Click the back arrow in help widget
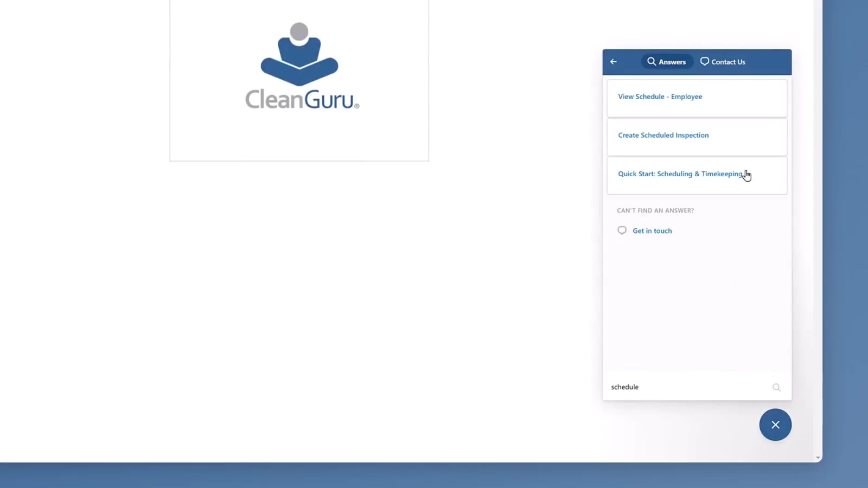This screenshot has width=868, height=488. tap(614, 62)
